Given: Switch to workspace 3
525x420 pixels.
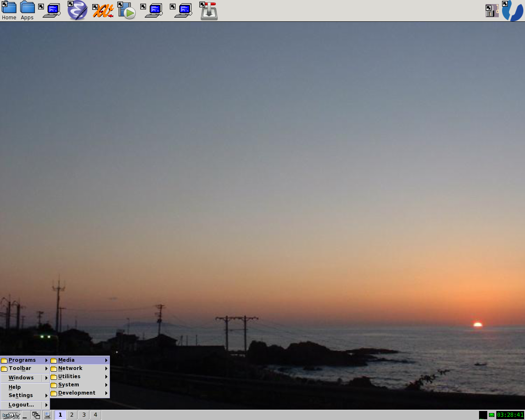Looking at the screenshot, I should click(84, 415).
